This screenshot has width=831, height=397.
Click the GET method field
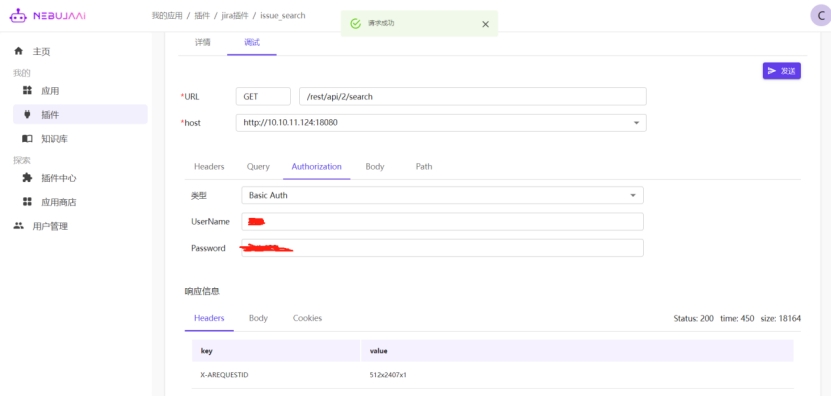point(263,96)
